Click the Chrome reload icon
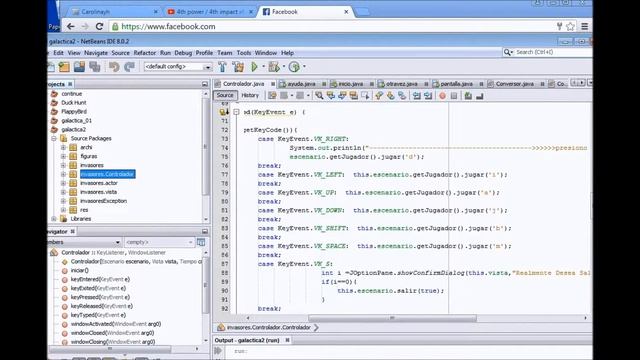Screen dimensions: 640x360 click(x=99, y=26)
